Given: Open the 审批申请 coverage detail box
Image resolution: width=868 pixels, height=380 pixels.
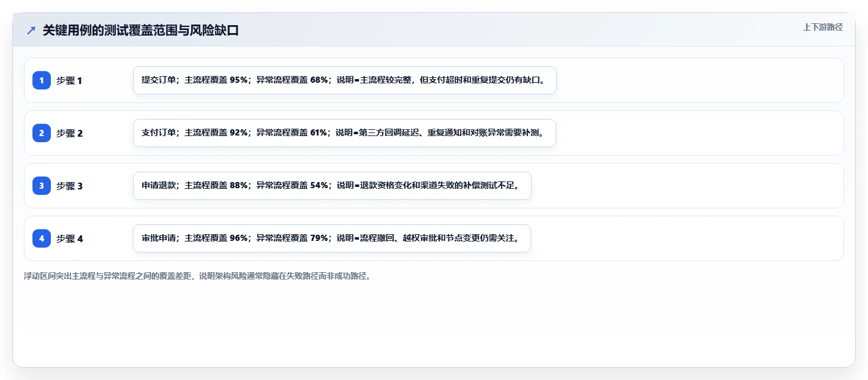Looking at the screenshot, I should 331,238.
